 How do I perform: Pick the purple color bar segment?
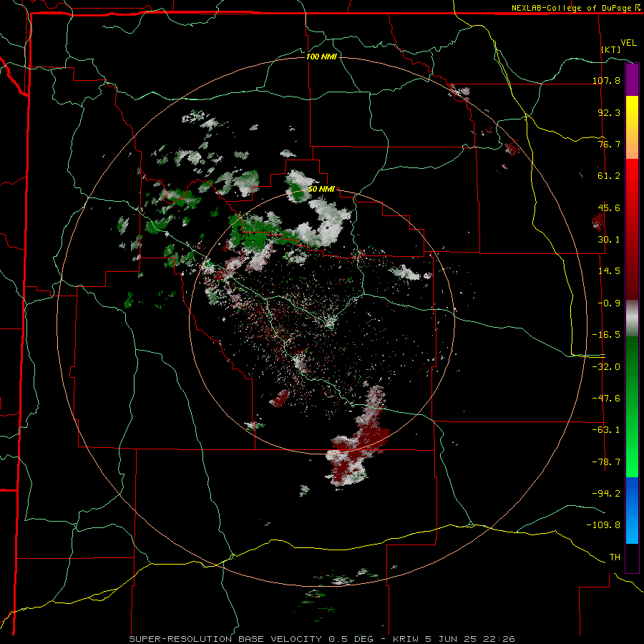(632, 79)
